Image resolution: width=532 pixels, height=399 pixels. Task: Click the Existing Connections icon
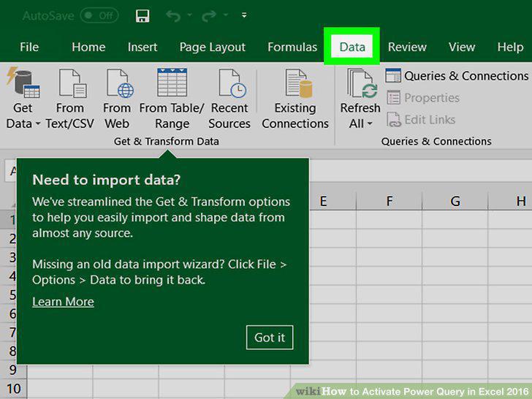pyautogui.click(x=298, y=83)
